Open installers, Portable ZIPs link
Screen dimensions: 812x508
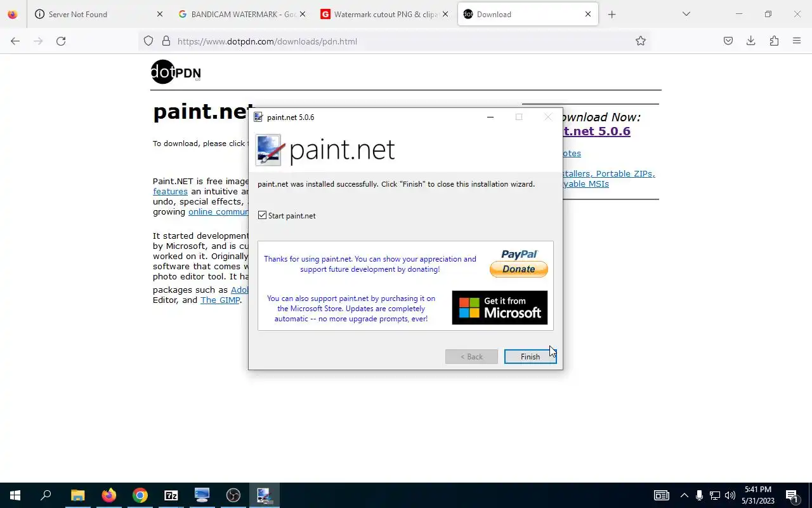(608, 173)
